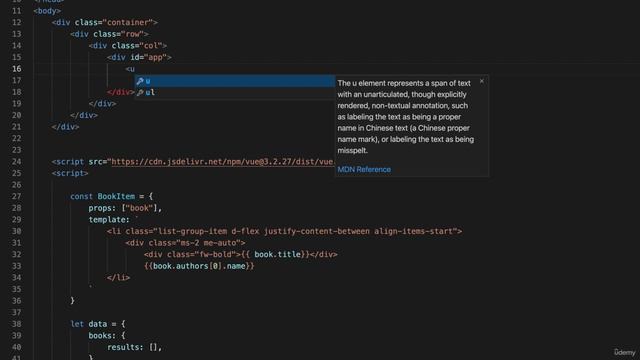Viewport: 640px width, 360px height.
Task: Click the wrench icon beside 'u' suggestion
Action: pos(140,81)
